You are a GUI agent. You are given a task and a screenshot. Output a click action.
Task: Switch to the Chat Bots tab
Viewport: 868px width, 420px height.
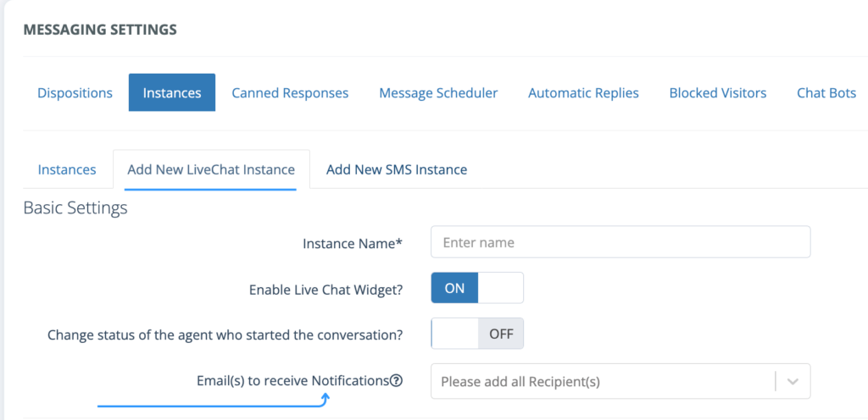click(826, 93)
